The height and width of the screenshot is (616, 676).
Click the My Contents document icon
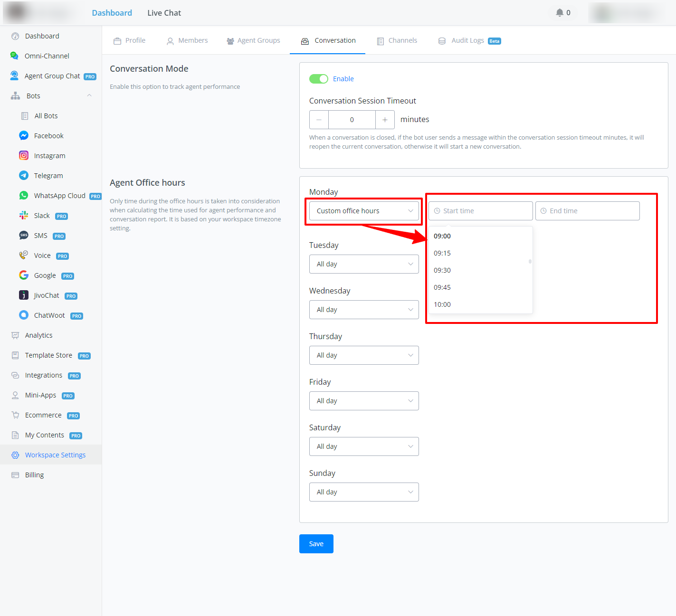click(15, 435)
